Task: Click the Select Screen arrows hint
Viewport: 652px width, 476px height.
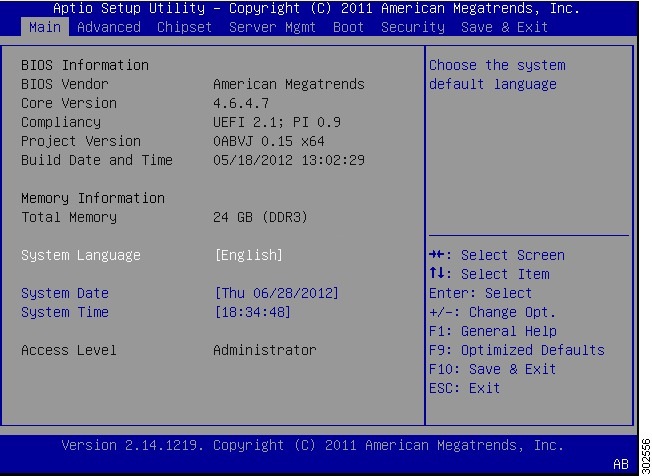Action: click(497, 255)
